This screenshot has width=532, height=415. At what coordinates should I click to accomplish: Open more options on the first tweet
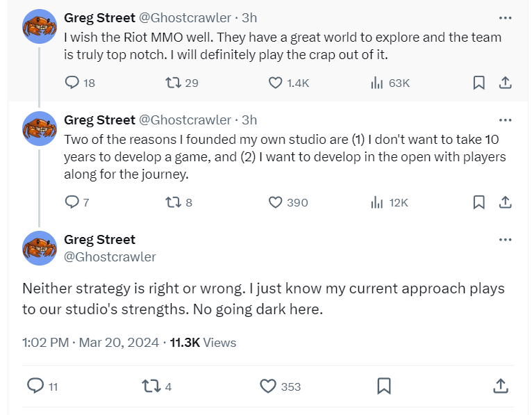pos(506,17)
